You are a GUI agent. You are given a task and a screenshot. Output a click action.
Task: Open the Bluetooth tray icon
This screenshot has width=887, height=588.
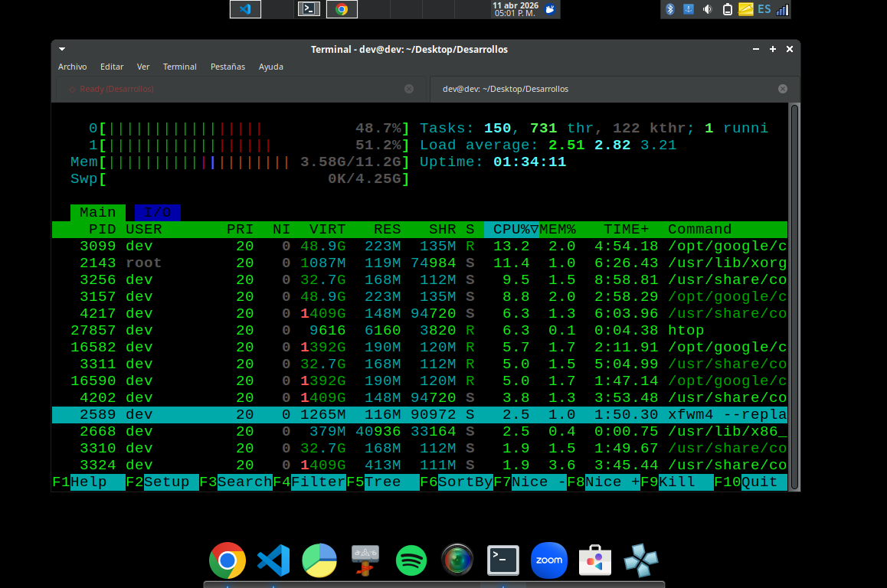pos(669,9)
